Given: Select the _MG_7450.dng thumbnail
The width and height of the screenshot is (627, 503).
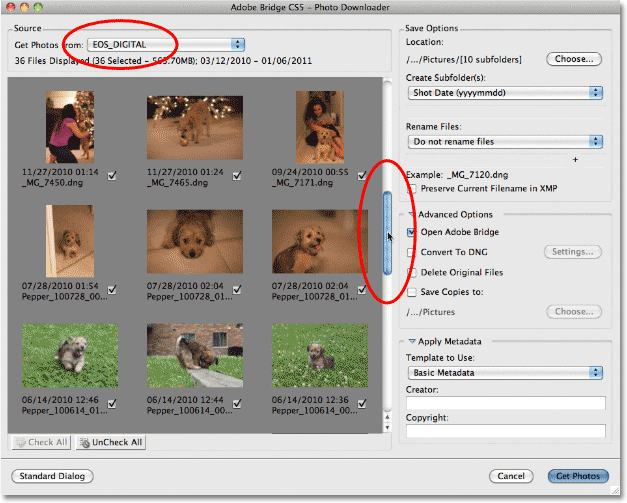Looking at the screenshot, I should 70,127.
